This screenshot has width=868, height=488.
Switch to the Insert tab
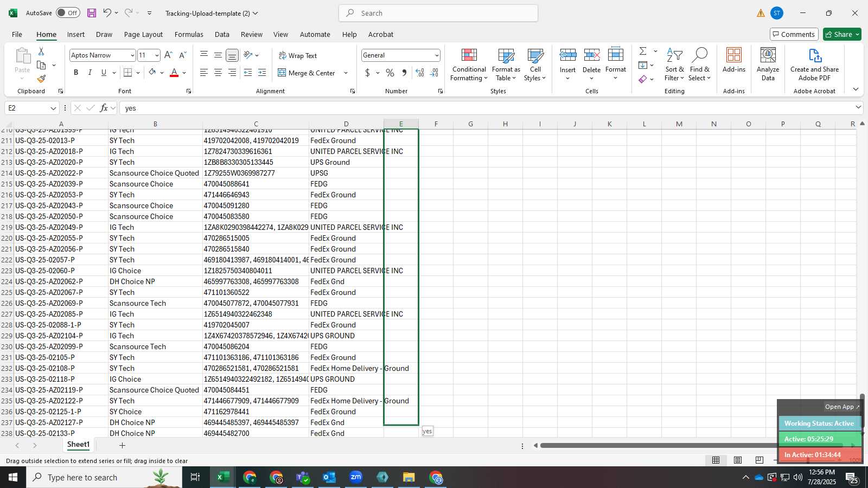coord(76,34)
